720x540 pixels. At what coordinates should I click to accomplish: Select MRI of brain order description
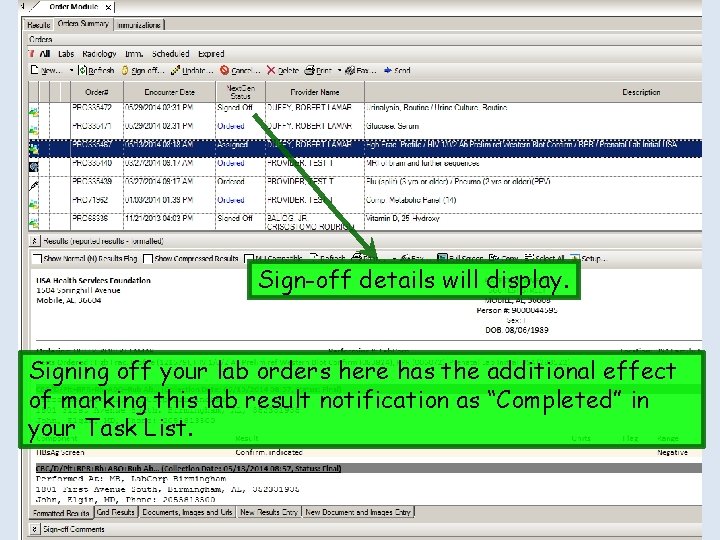click(x=422, y=163)
